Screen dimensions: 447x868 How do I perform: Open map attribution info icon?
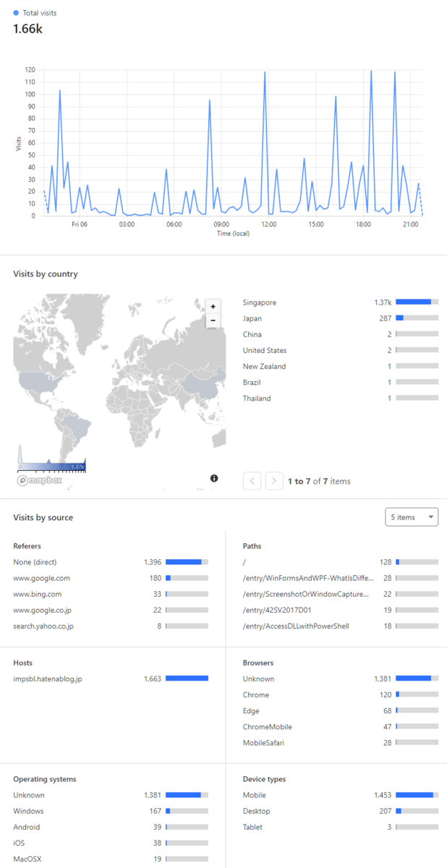[x=214, y=478]
